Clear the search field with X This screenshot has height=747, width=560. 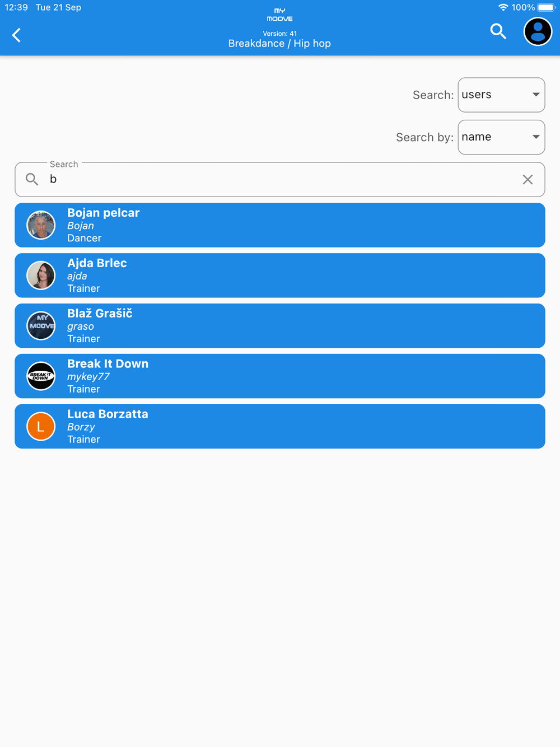point(528,179)
